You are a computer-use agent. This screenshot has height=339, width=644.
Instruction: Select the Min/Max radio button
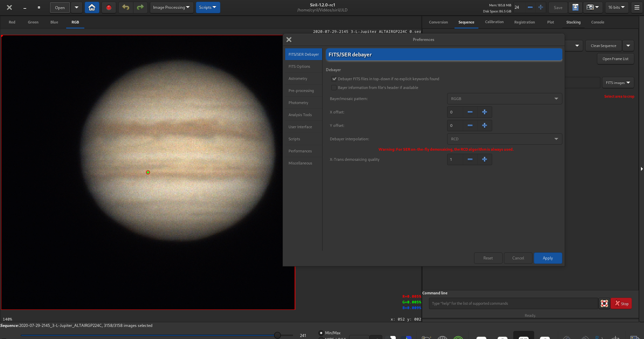point(321,333)
